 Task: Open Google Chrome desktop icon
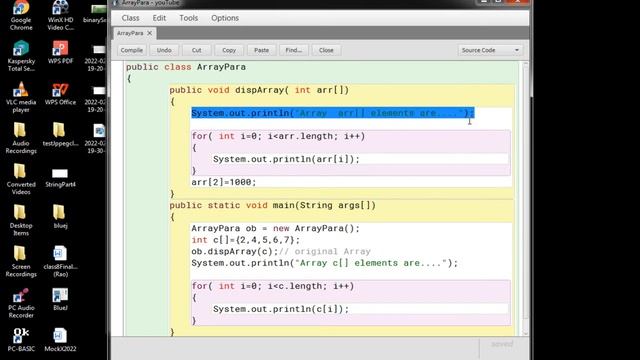click(x=21, y=16)
